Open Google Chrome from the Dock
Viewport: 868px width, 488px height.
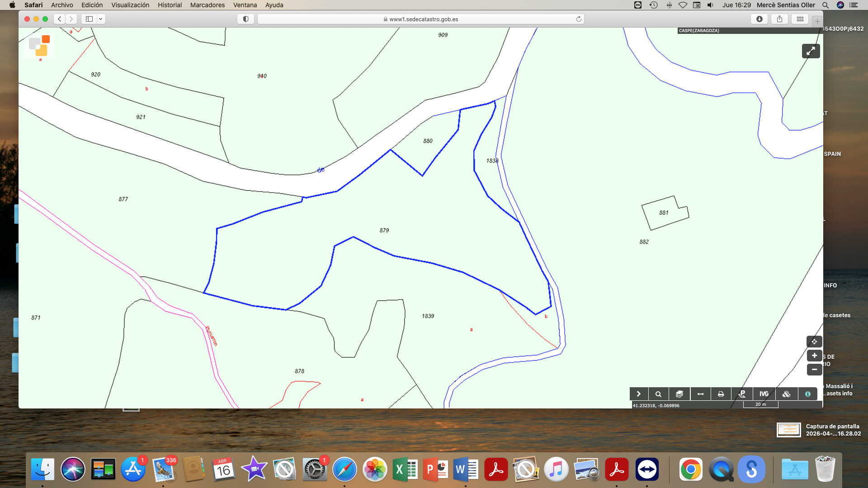pyautogui.click(x=690, y=469)
